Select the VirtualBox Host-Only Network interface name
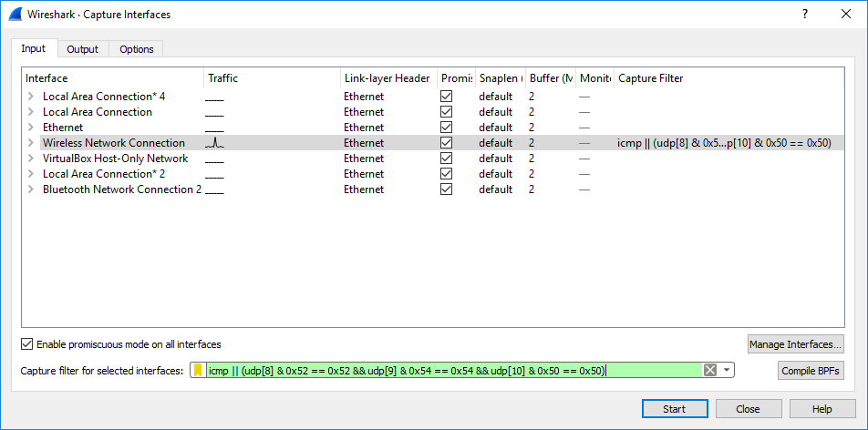This screenshot has height=430, width=868. pos(116,159)
